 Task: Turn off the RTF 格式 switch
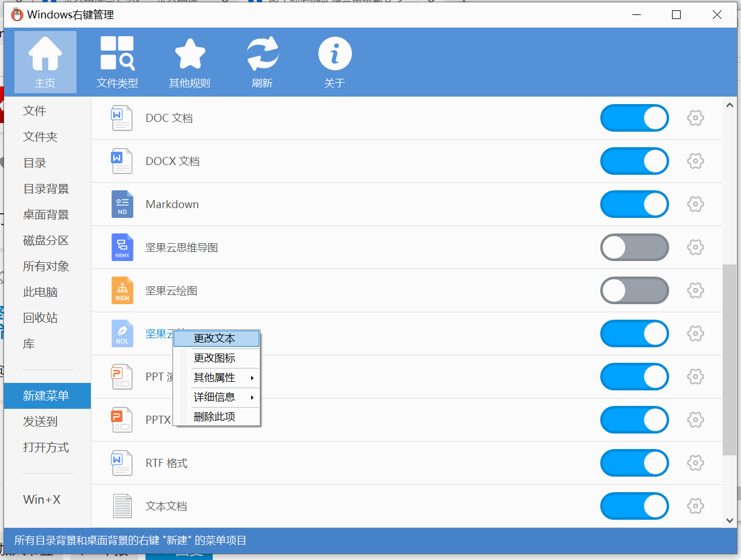coord(634,463)
